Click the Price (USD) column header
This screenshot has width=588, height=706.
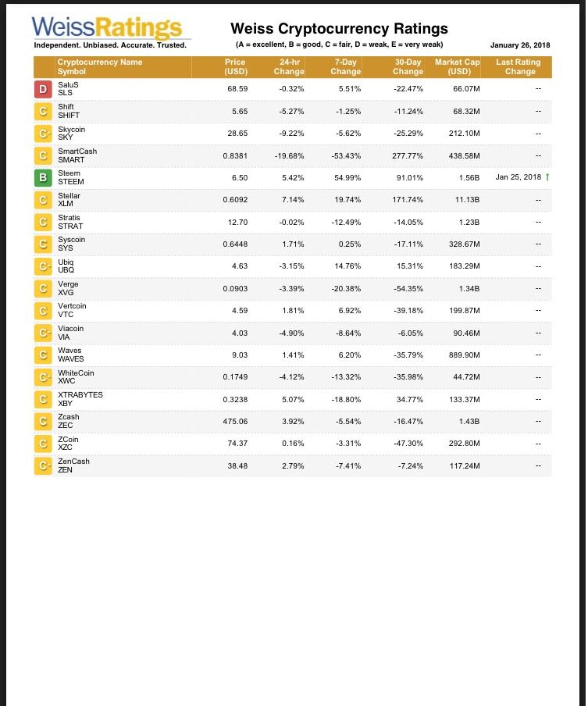point(235,66)
